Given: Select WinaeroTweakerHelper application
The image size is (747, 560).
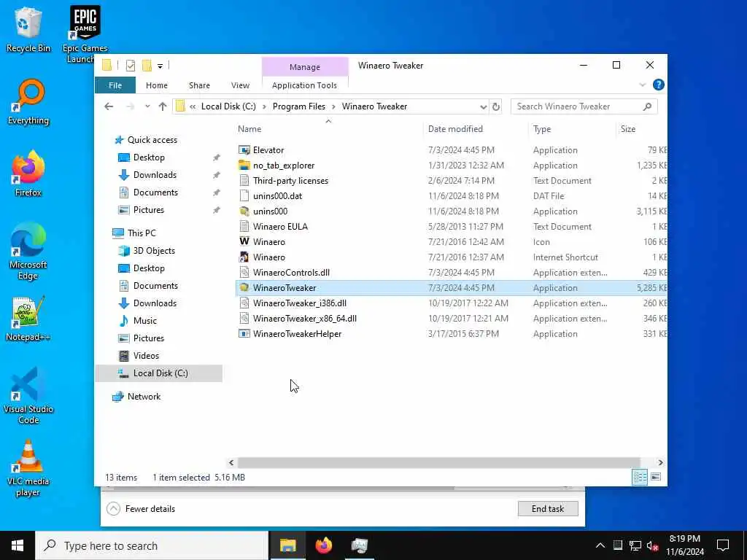Looking at the screenshot, I should [451, 334].
